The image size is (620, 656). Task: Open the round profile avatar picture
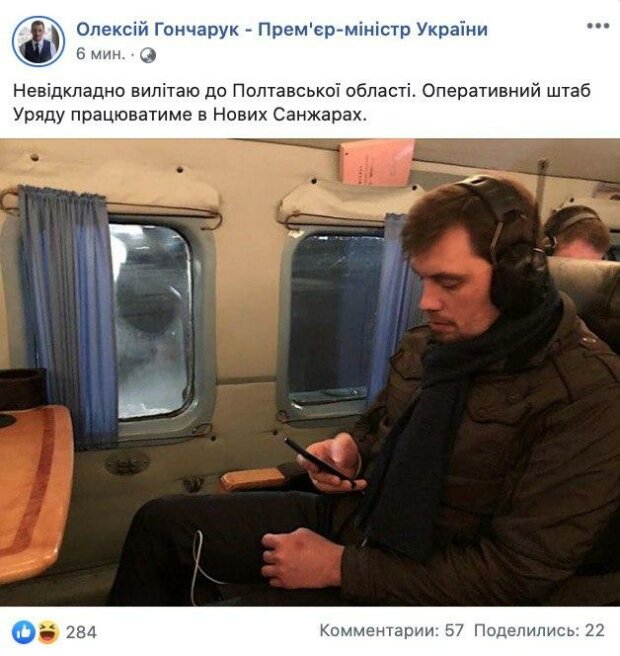[x=38, y=41]
